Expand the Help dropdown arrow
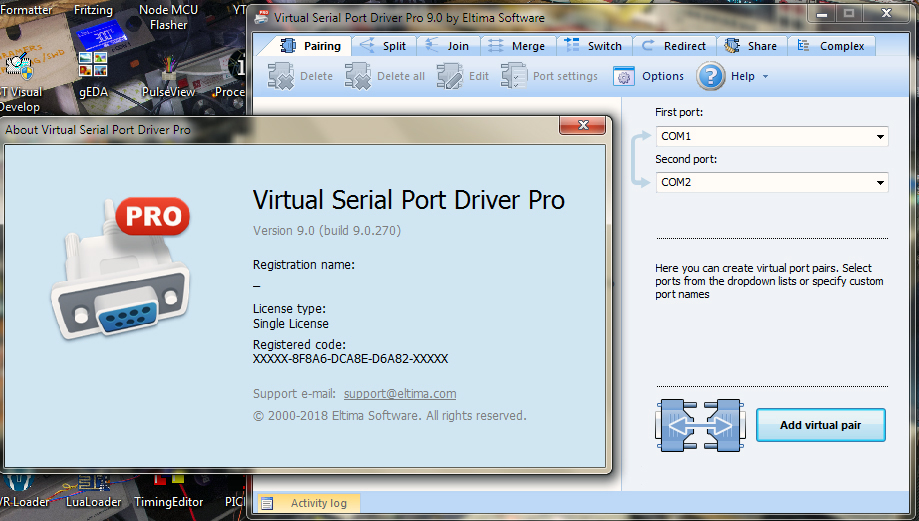The height and width of the screenshot is (521, 919). pyautogui.click(x=765, y=77)
